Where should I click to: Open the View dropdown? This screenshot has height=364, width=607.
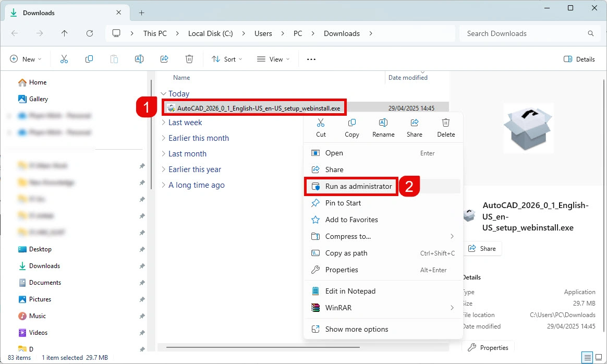point(273,59)
